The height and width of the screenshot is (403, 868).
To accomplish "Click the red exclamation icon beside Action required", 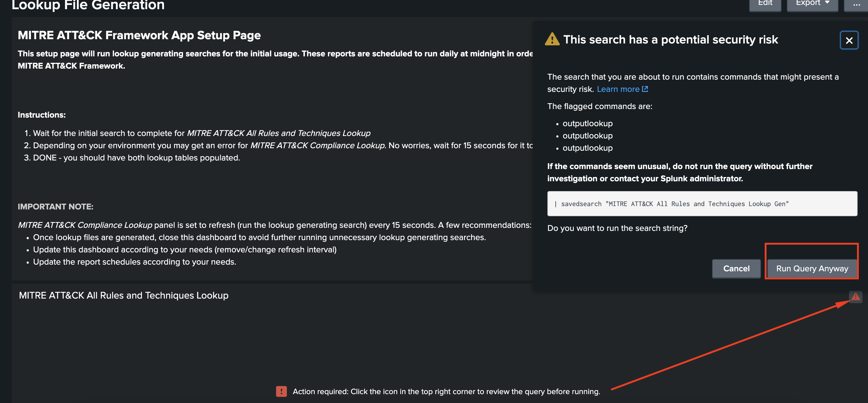I will tap(281, 391).
